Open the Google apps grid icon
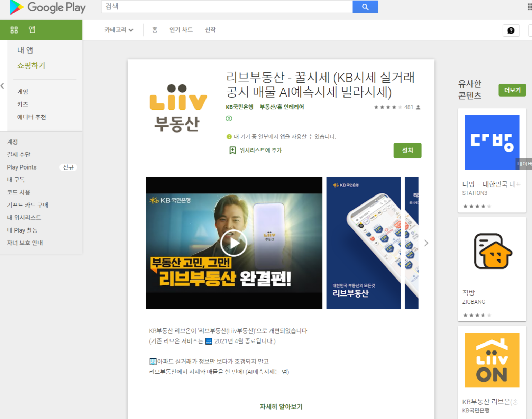The width and height of the screenshot is (532, 419). click(x=529, y=7)
